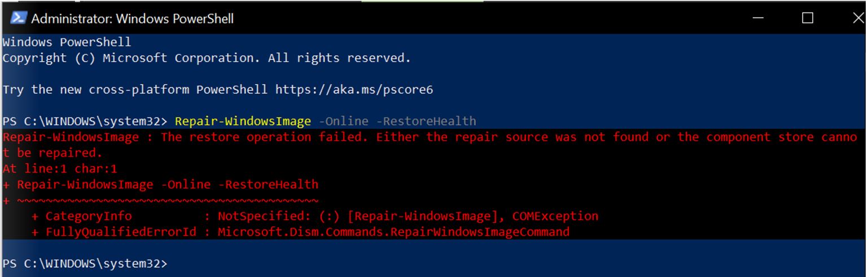This screenshot has height=277, width=868.
Task: Click the Copyright Microsoft Corporation line
Action: tap(207, 58)
